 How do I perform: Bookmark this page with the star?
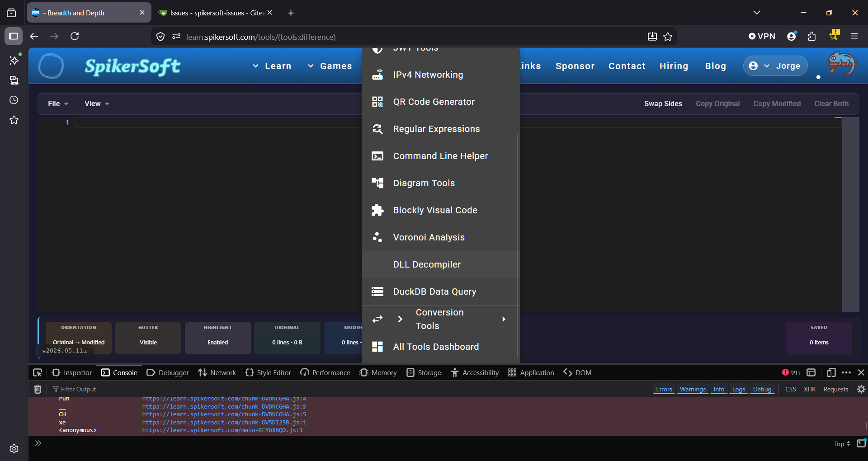(668, 37)
